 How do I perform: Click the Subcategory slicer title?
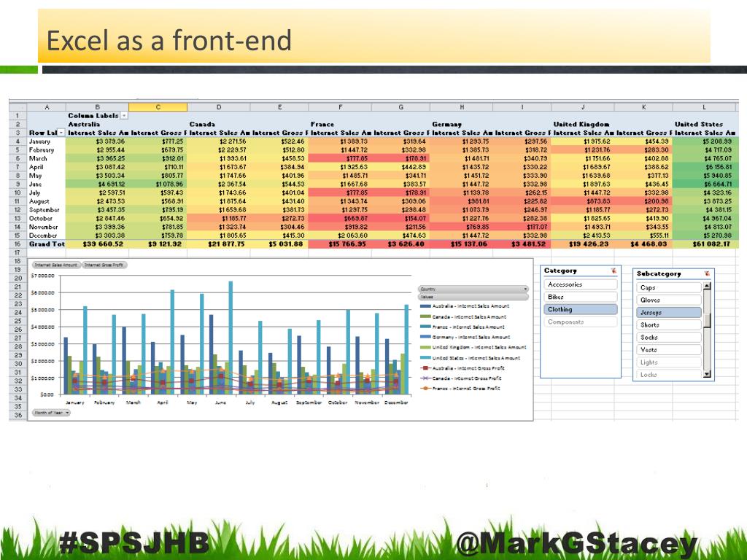pyautogui.click(x=659, y=274)
